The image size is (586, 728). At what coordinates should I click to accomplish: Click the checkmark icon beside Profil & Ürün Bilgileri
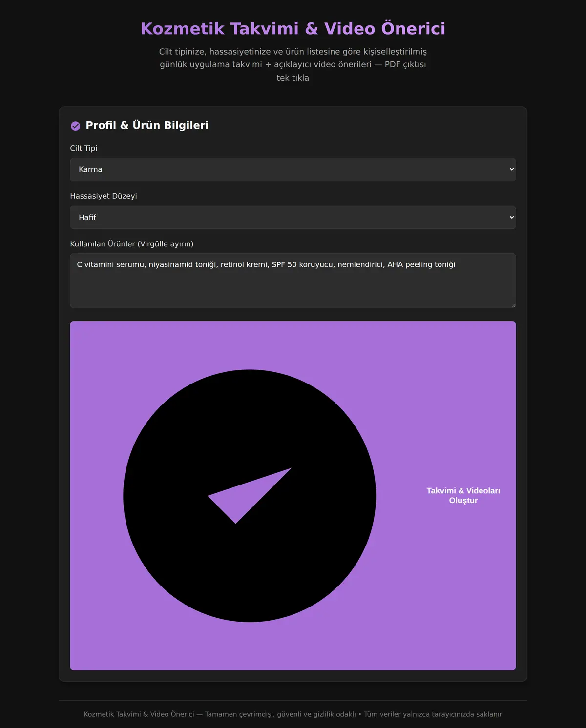point(76,126)
